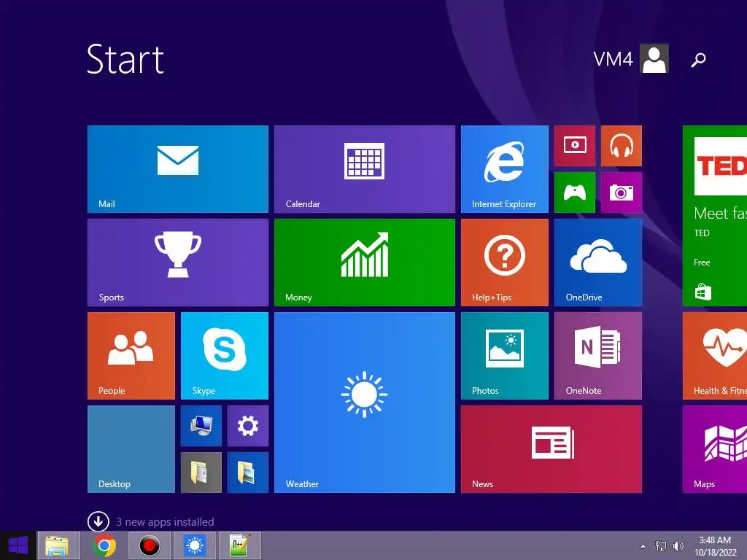The image size is (747, 560).
Task: Open the OneDrive tile
Action: [598, 262]
